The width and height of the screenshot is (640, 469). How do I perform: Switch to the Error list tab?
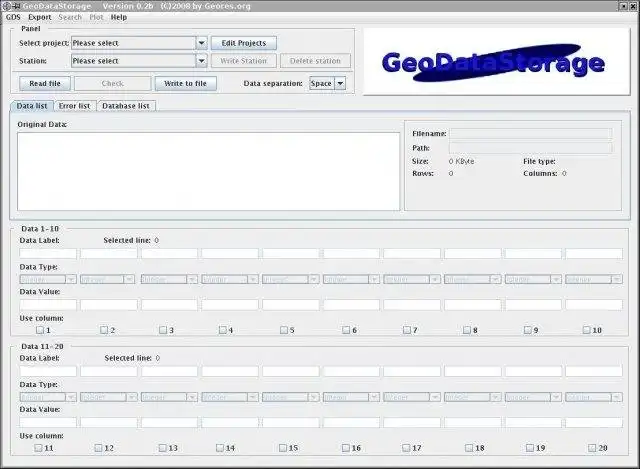(74, 106)
